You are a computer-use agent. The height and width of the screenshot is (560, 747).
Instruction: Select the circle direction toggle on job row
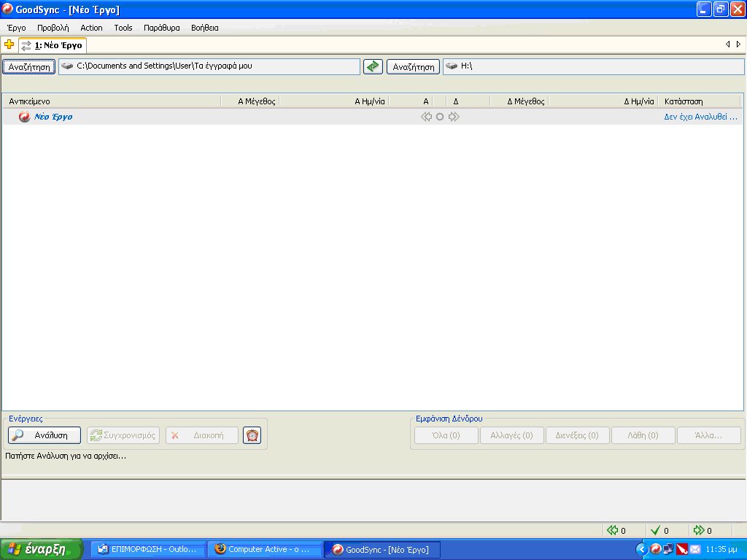tap(440, 117)
